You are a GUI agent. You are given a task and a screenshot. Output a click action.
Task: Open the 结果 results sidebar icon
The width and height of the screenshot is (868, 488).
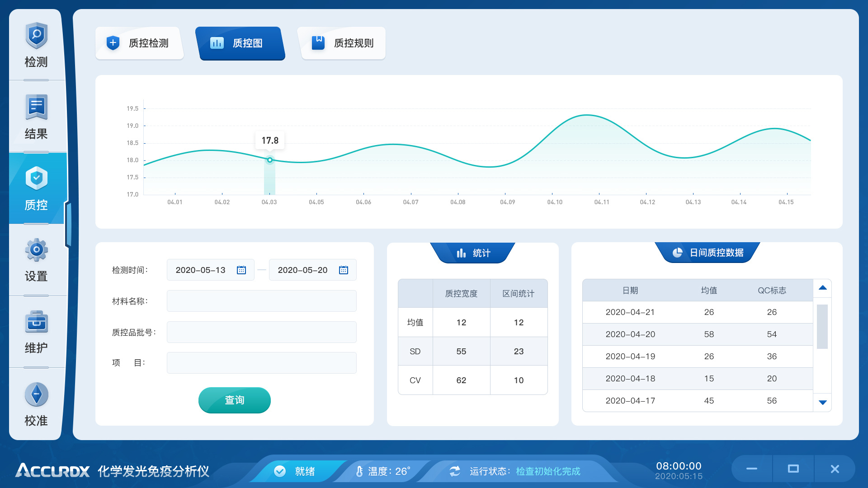tap(36, 108)
